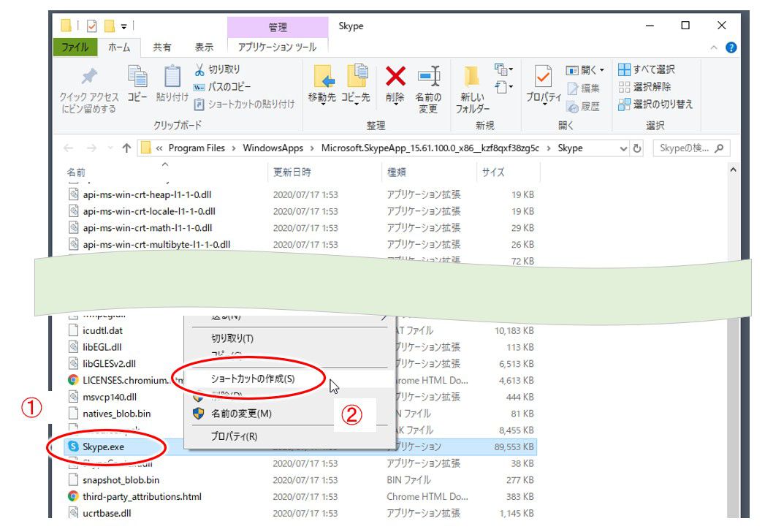Click the Up one level arrow

point(127,148)
